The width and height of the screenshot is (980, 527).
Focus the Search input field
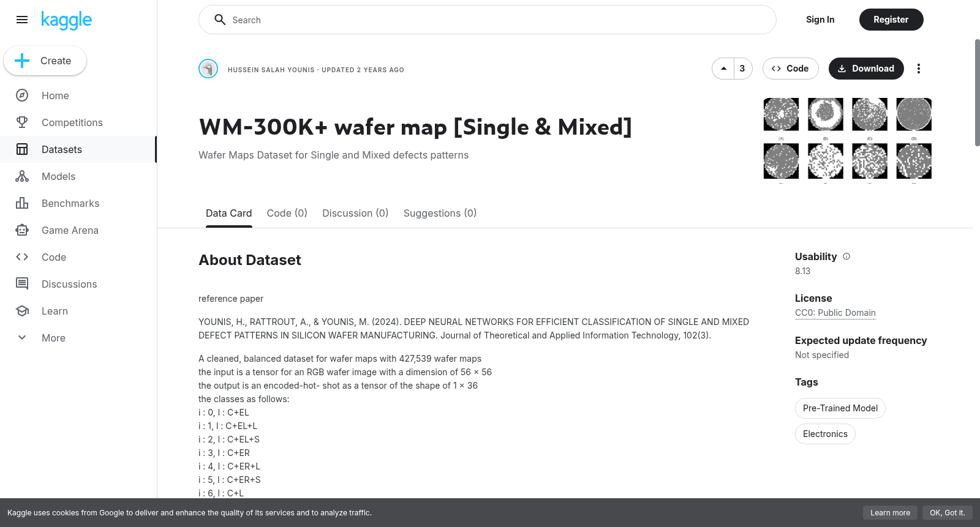(488, 20)
